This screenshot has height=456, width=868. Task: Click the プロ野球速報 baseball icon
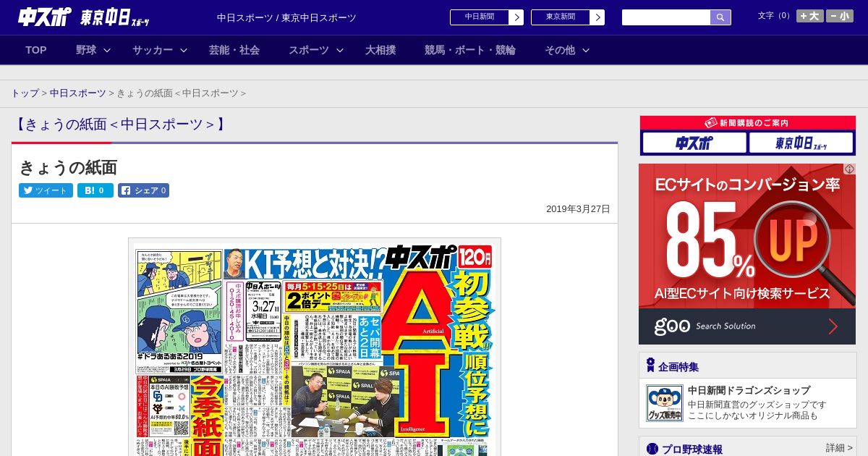pyautogui.click(x=652, y=449)
